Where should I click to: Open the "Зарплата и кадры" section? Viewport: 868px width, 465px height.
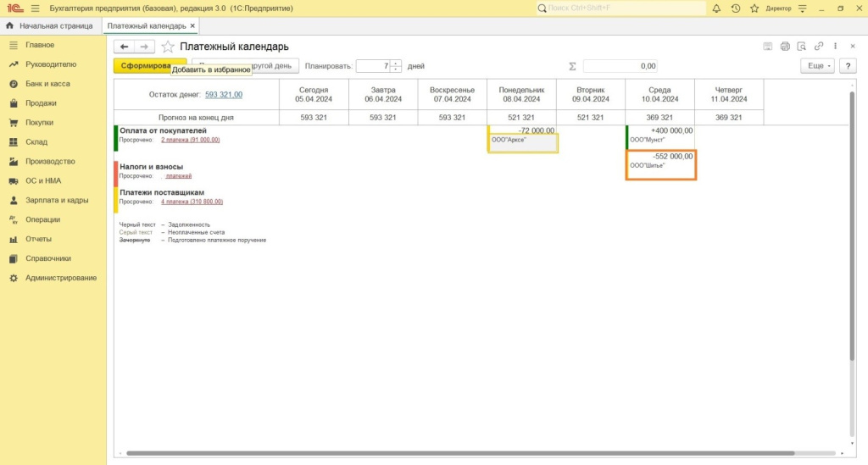tap(57, 200)
